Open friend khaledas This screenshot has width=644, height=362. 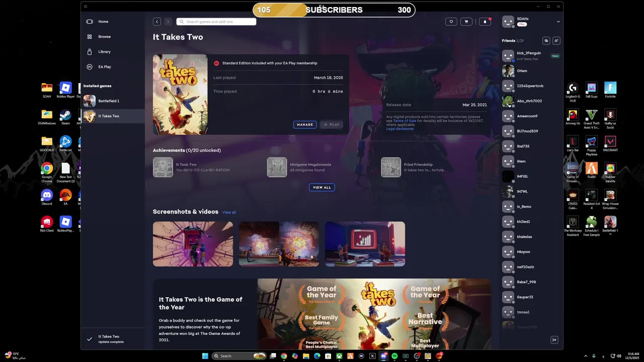(531, 237)
